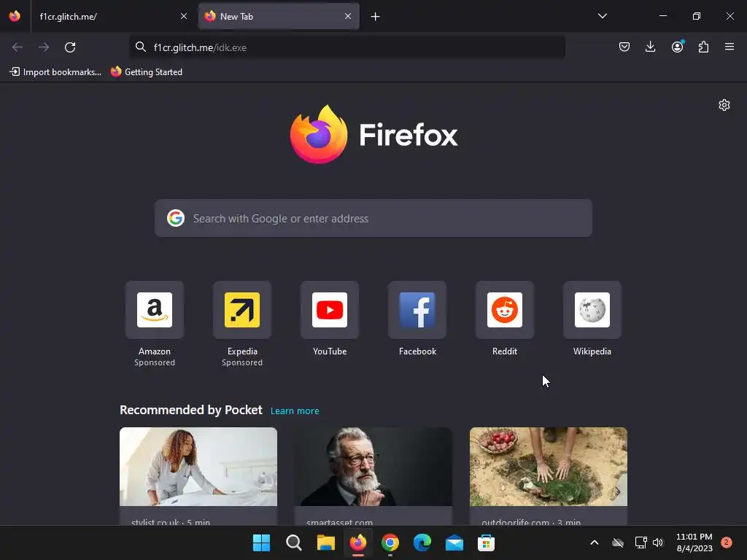Click the search magnifier in the address bar
This screenshot has width=747, height=560.
coord(141,47)
